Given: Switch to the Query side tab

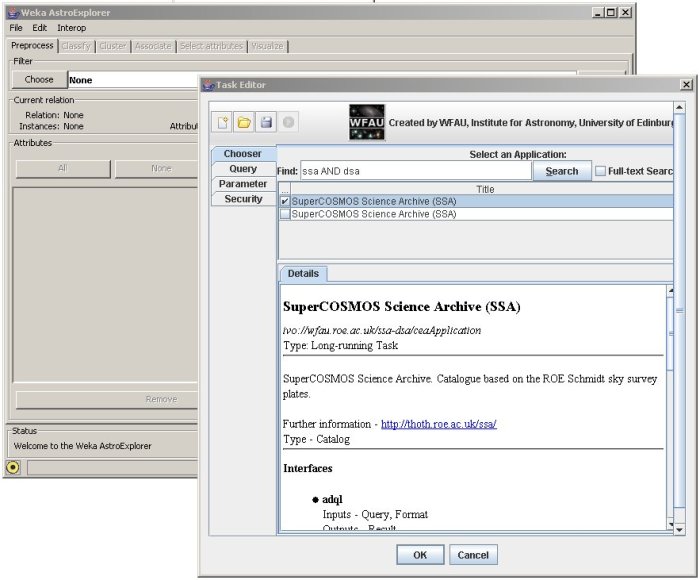Looking at the screenshot, I should point(243,169).
